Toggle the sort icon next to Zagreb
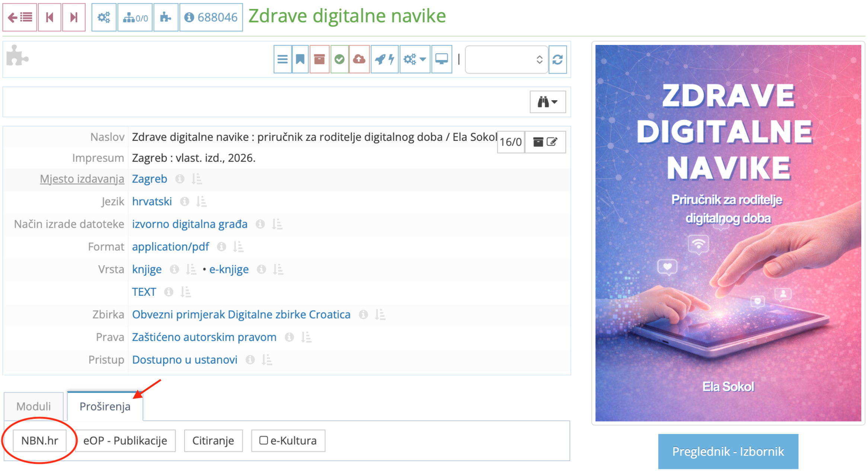 coord(197,179)
